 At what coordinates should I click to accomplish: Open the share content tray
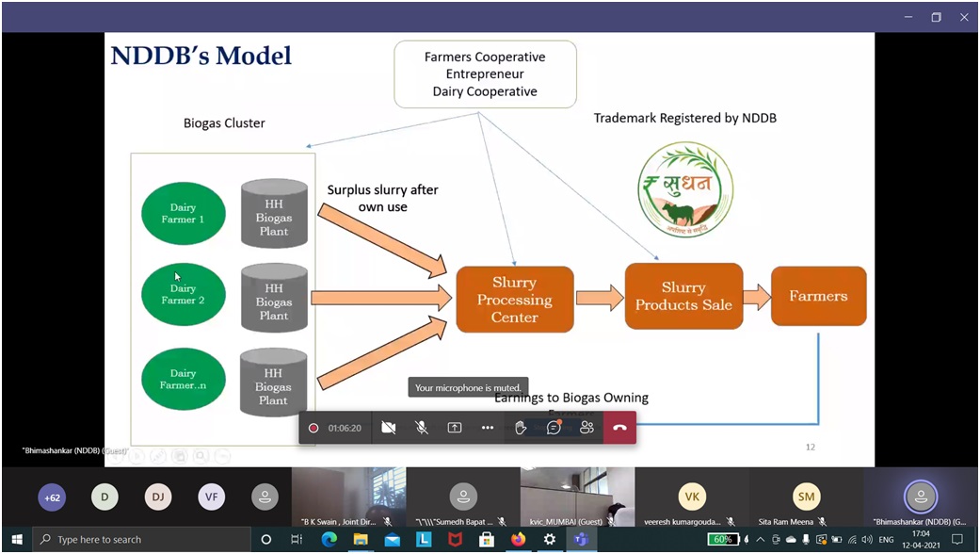click(x=455, y=428)
